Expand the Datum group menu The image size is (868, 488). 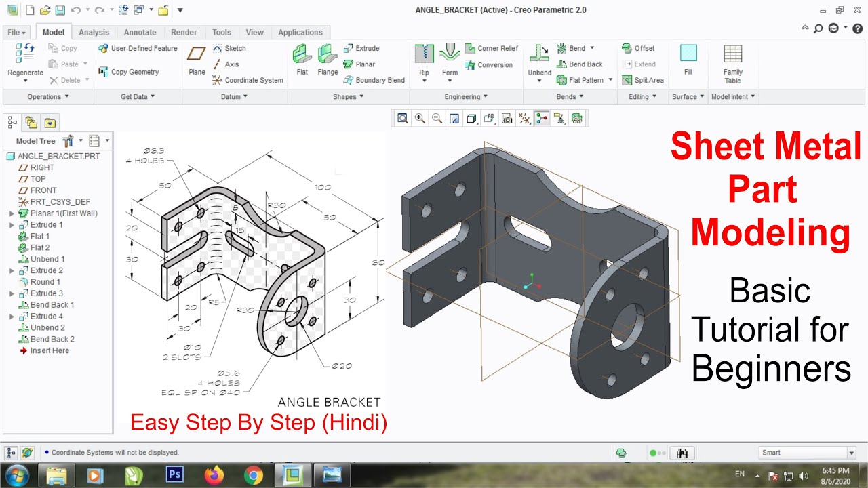click(235, 97)
